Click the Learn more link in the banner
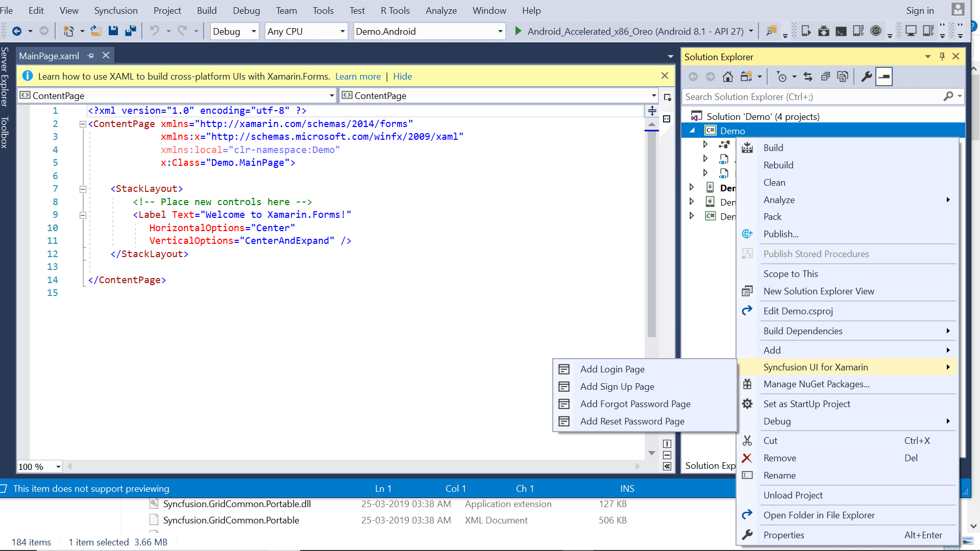 (357, 76)
